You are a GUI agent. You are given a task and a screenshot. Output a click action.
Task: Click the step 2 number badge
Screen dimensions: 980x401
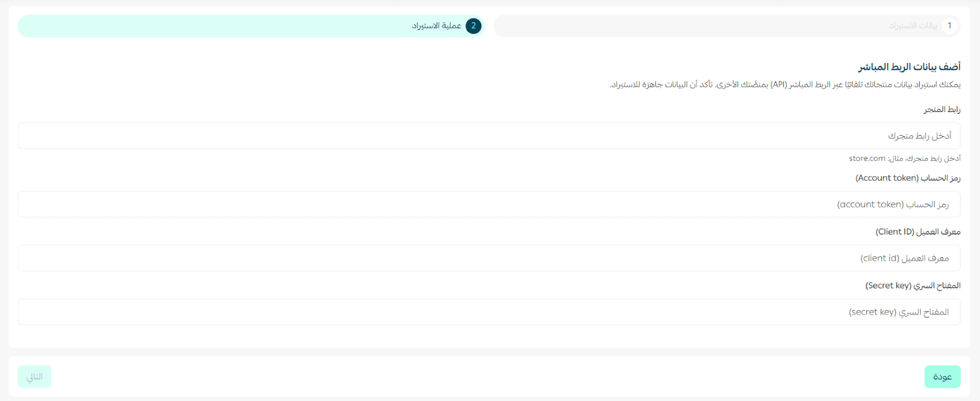tap(473, 26)
